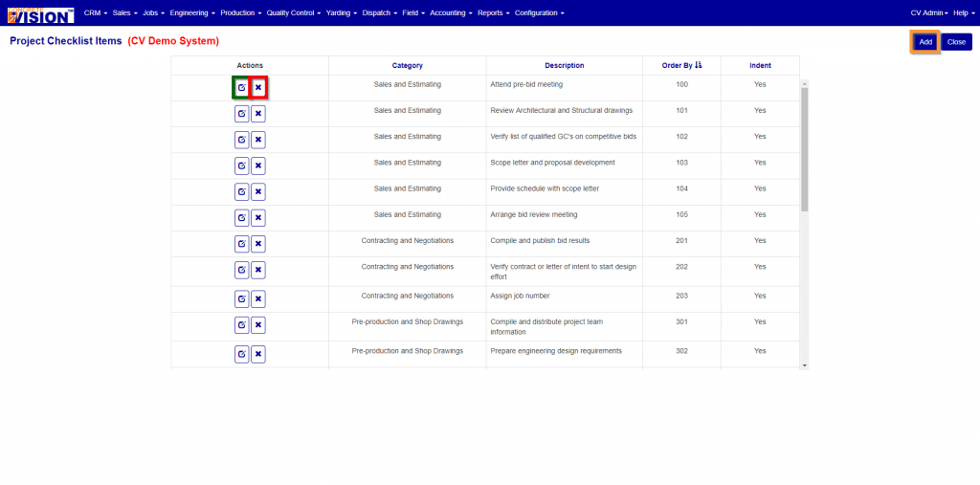Click the Order By value 302
This screenshot has height=485, width=980.
[x=681, y=351]
